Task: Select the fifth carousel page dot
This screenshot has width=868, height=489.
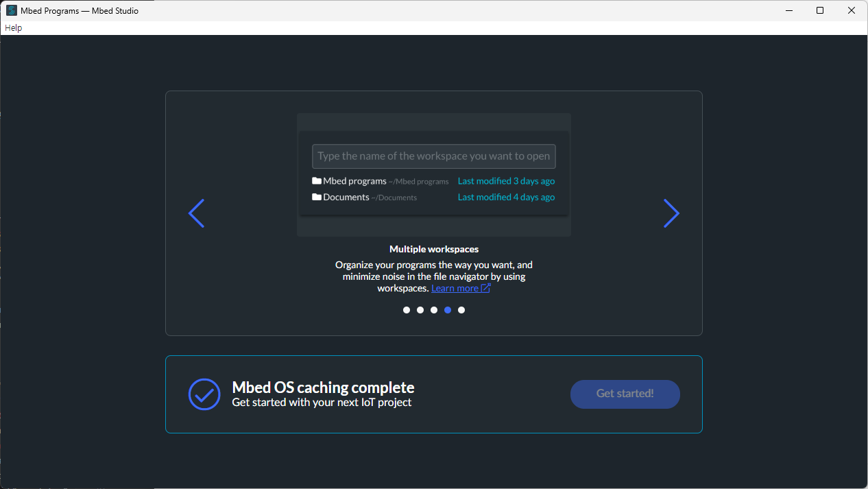Action: pos(461,310)
